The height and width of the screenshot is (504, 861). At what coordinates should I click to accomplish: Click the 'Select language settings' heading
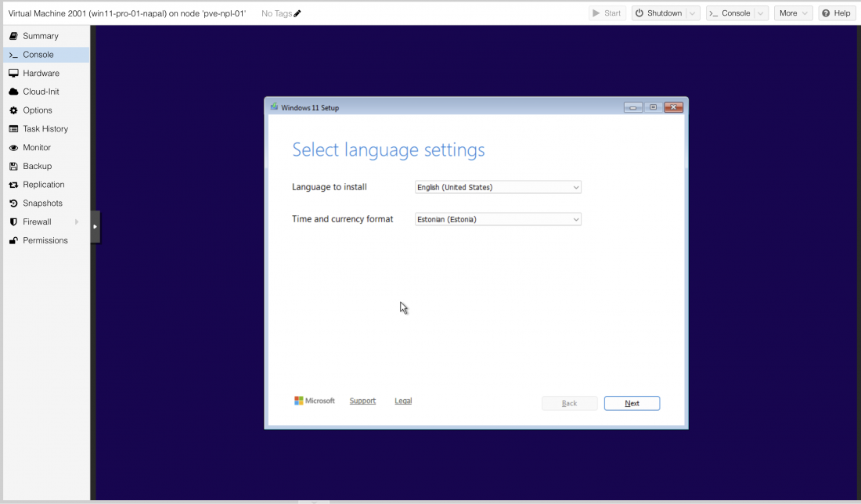(388, 150)
